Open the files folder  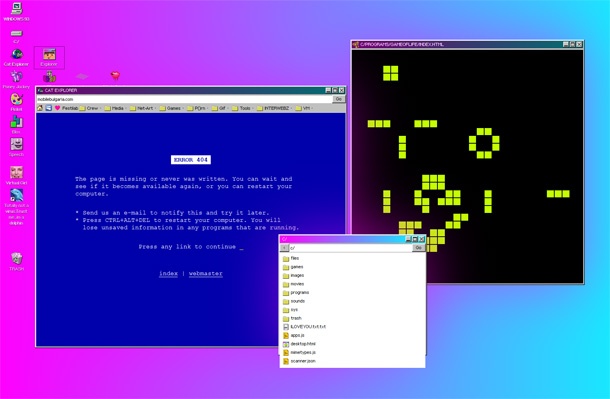pyautogui.click(x=291, y=258)
